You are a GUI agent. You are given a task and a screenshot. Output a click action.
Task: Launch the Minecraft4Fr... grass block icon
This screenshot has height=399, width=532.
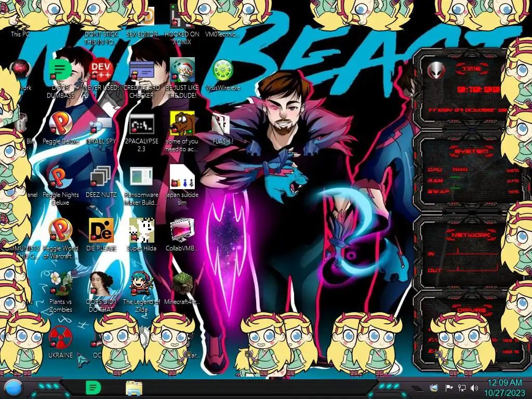point(182,284)
